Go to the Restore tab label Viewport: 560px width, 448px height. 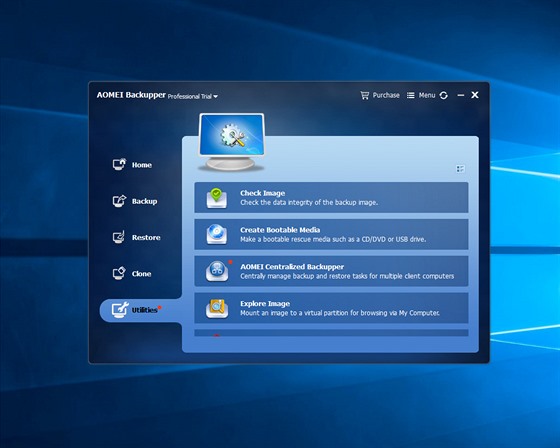146,238
